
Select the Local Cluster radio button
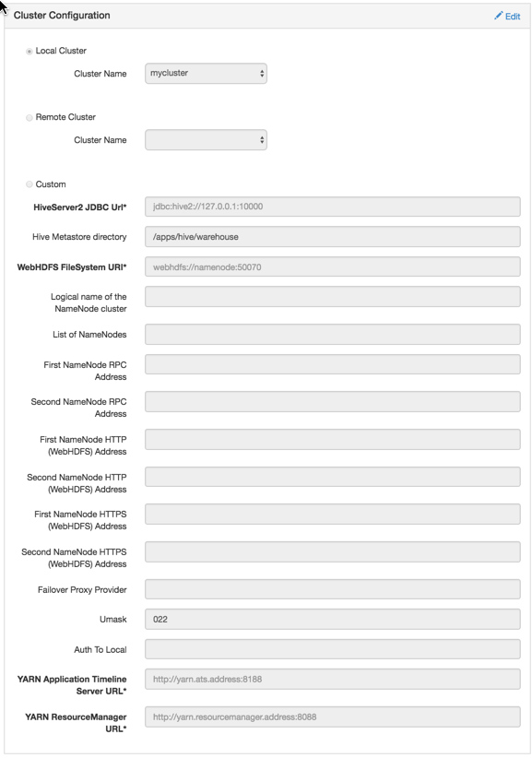pyautogui.click(x=30, y=52)
